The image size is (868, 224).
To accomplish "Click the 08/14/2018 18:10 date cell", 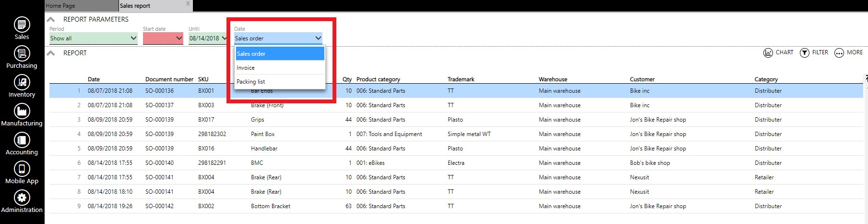I will point(110,192).
